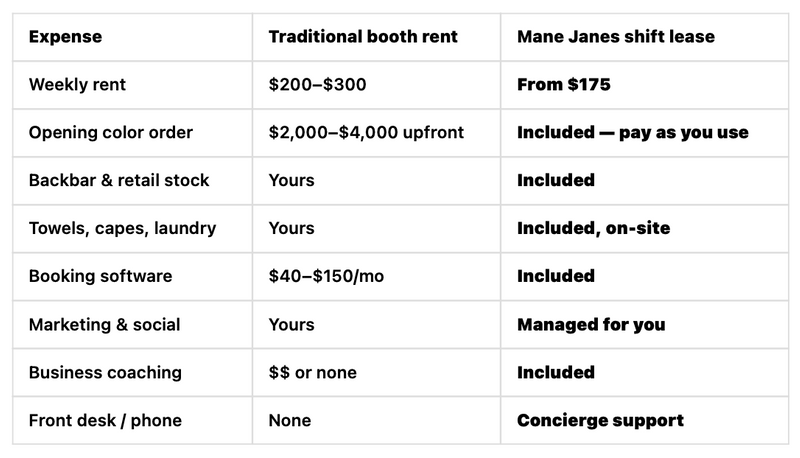Click the Front desk / phone label
Image resolution: width=800 pixels, height=458 pixels.
tap(105, 421)
